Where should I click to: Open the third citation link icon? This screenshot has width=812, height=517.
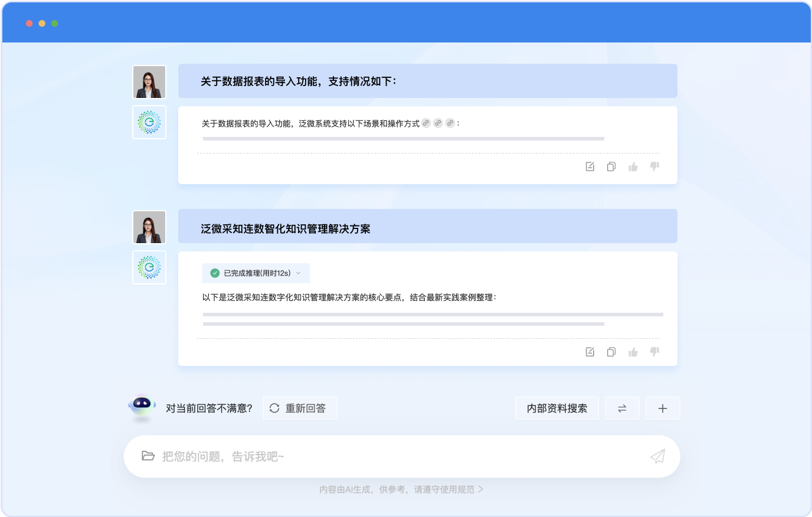coord(450,123)
